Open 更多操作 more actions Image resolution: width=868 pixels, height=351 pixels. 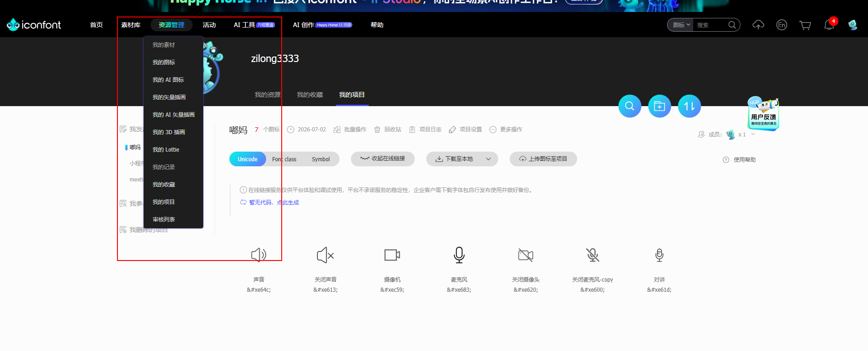coord(506,130)
